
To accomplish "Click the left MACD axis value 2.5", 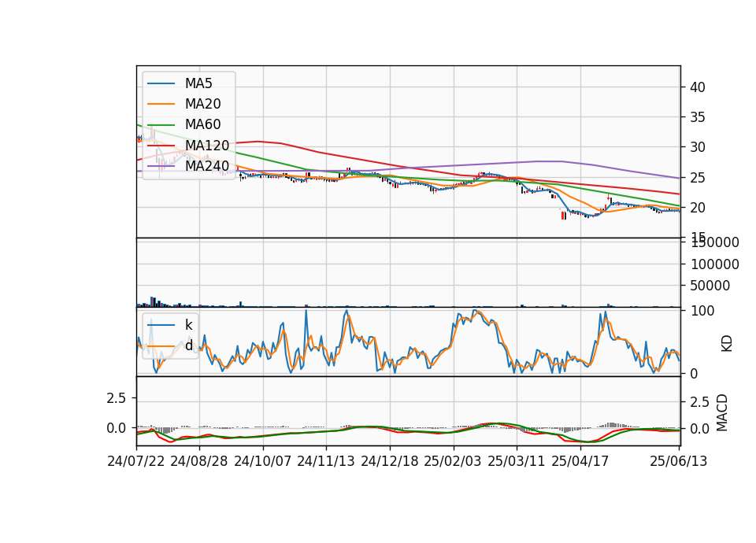I will pos(117,398).
